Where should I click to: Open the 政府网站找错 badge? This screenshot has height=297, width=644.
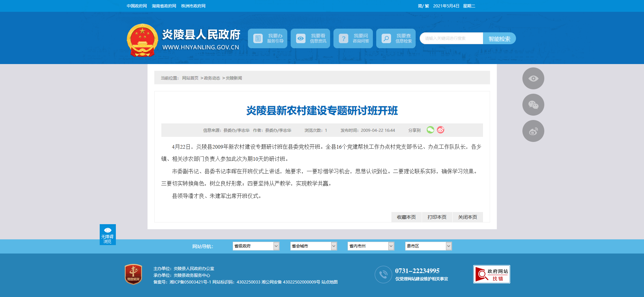pos(491,274)
